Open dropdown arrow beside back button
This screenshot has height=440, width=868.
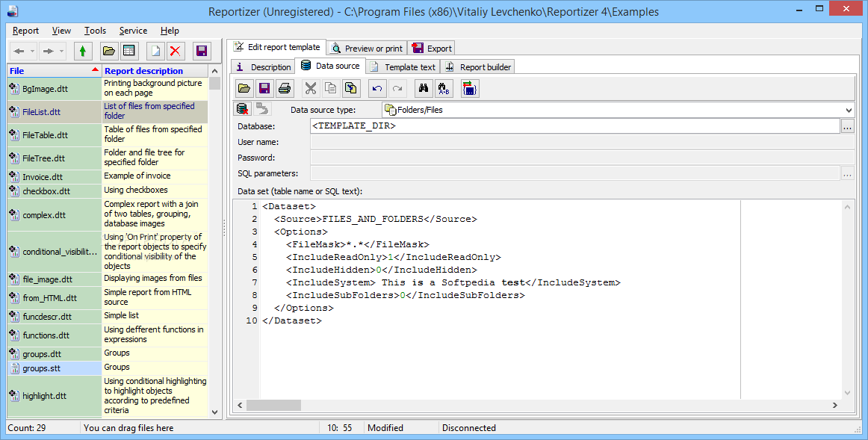click(x=33, y=52)
